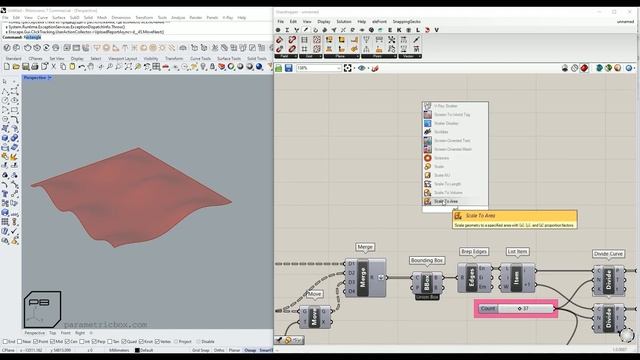Toggle the End osnap checkbox
Screen dimensions: 640x360
5,342
